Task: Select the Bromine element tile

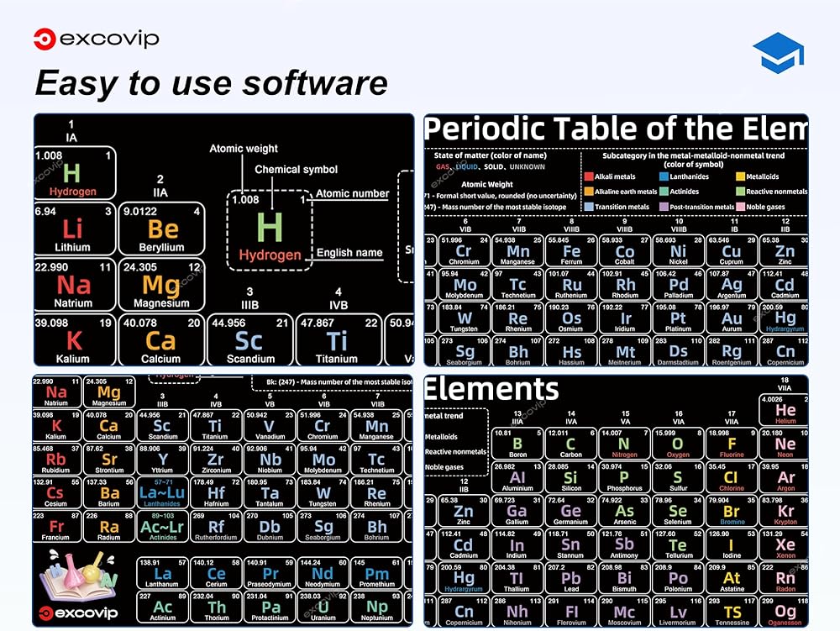Action: point(732,511)
